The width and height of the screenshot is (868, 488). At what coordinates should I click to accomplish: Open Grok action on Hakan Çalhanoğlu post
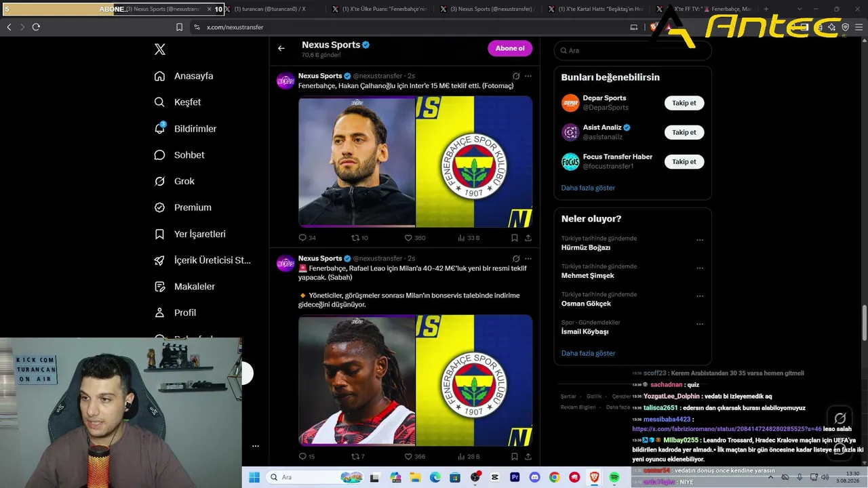(516, 77)
